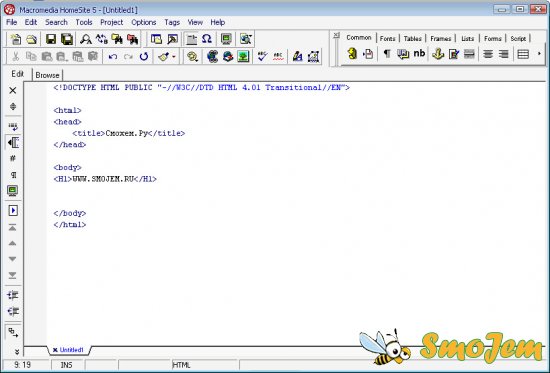Apply Center alignment icon
The image size is (550, 373).
488,54
